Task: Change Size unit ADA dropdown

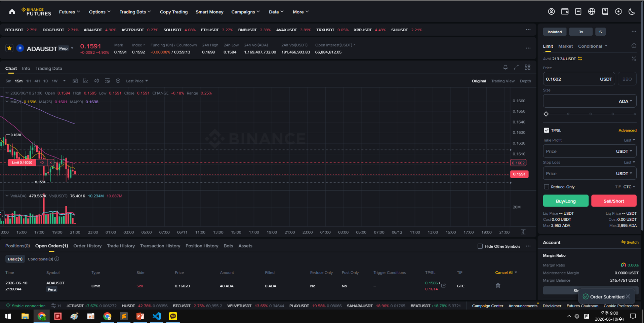Action: point(626,101)
